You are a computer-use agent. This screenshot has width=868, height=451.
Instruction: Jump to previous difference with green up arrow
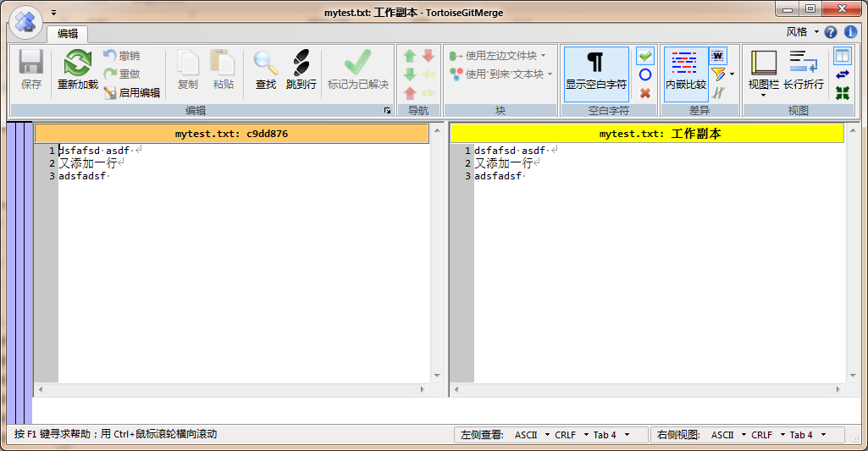[x=410, y=56]
